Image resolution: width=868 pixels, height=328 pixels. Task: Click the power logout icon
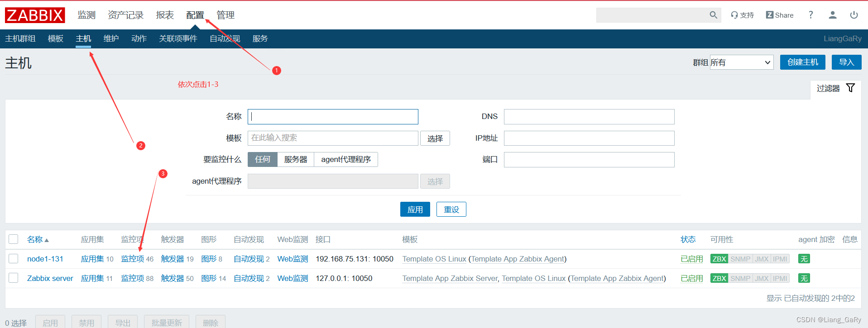(854, 15)
